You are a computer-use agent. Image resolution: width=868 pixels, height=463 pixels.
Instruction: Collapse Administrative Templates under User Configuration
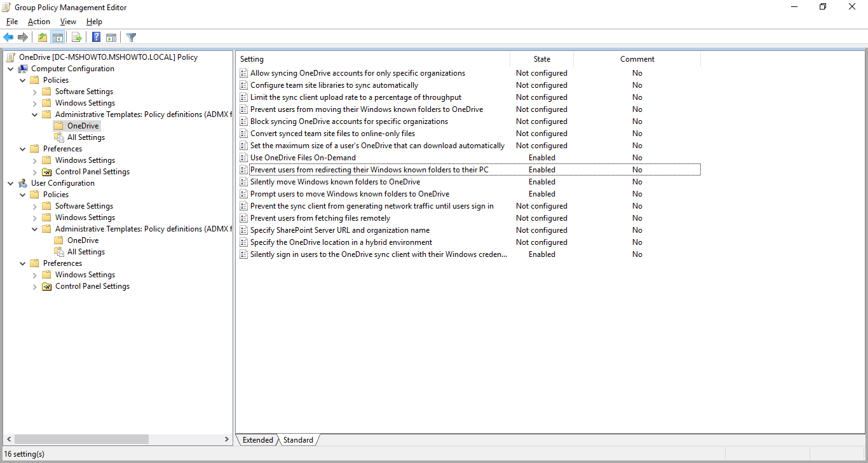(x=34, y=229)
